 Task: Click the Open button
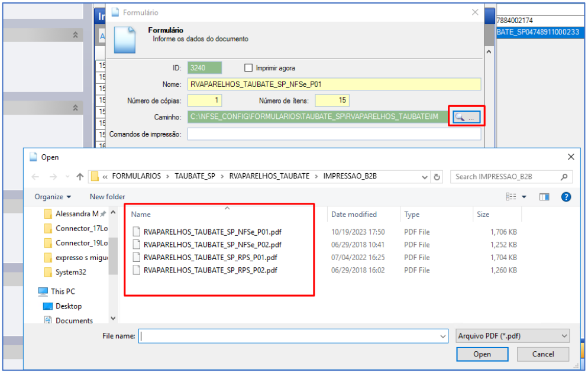[482, 354]
